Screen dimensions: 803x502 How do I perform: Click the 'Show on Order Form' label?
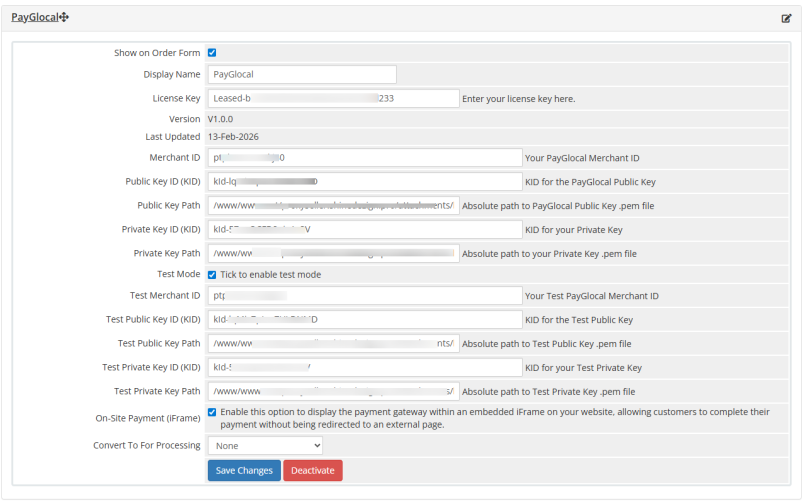point(157,53)
